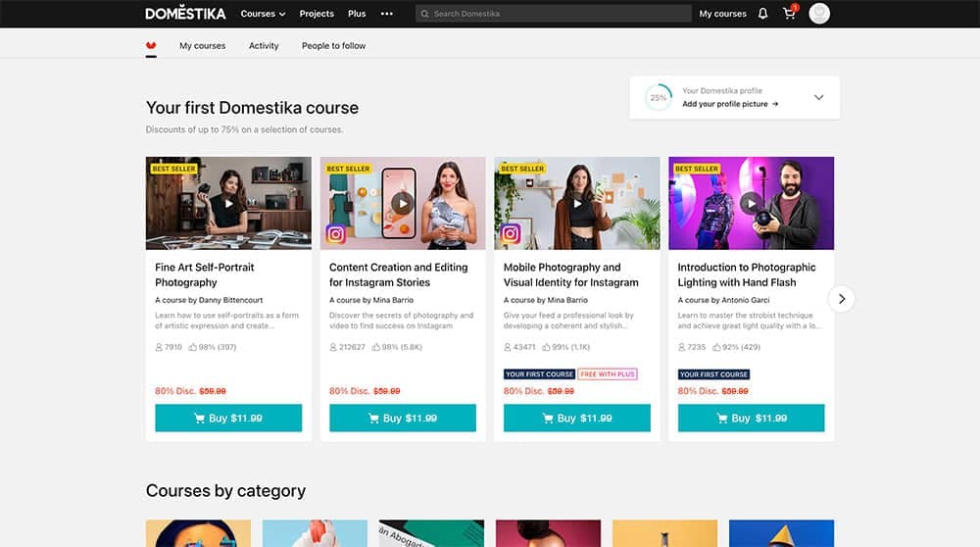This screenshot has width=980, height=547.
Task: Click the Antonio Garci author name
Action: [x=745, y=300]
